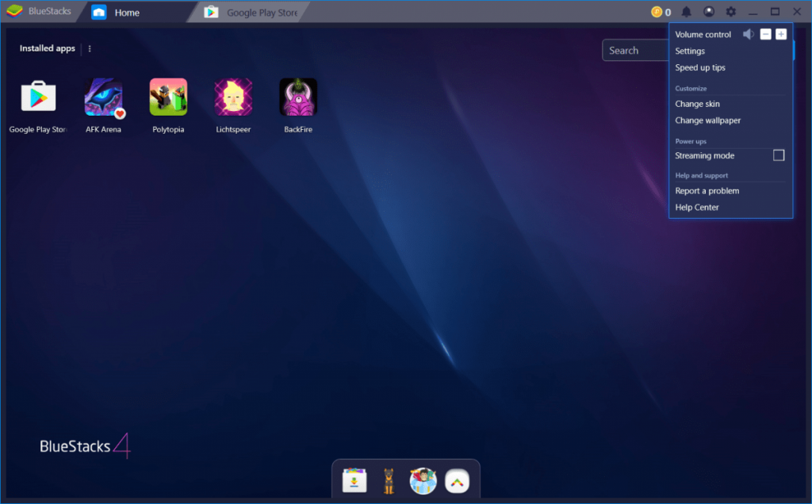Mute sound with the speaker icon
This screenshot has width=812, height=504.
point(749,34)
